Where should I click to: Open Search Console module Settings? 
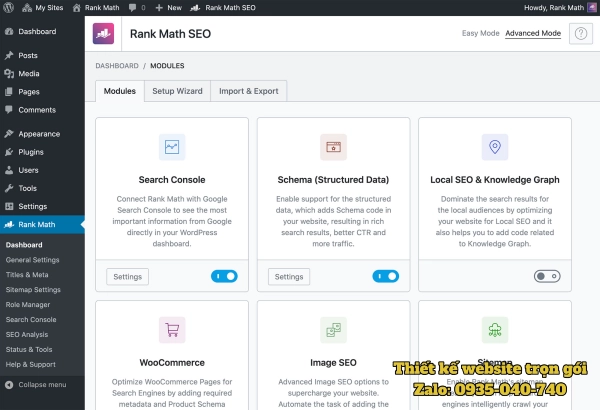[127, 277]
